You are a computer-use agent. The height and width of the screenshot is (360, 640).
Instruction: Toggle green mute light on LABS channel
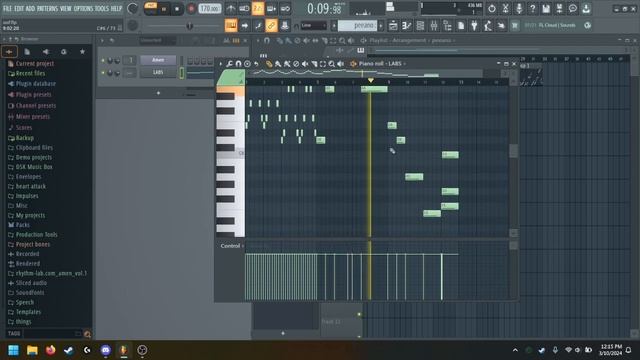coord(103,73)
